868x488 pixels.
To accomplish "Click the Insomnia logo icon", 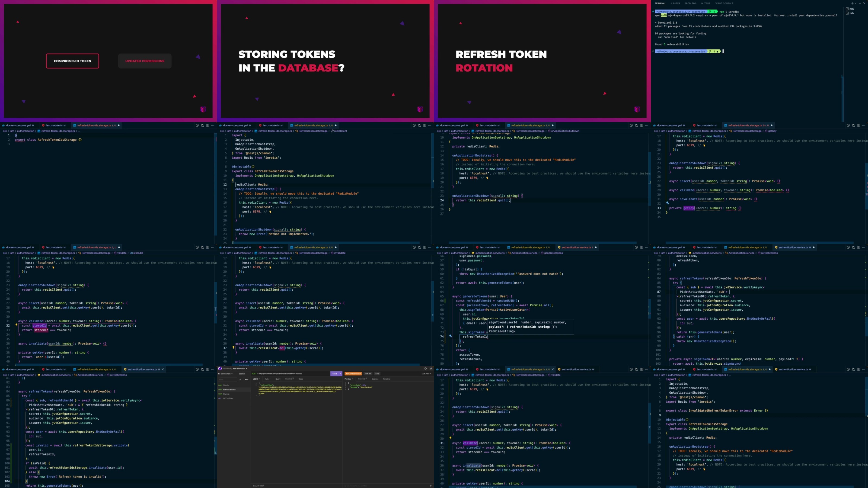I will point(220,368).
